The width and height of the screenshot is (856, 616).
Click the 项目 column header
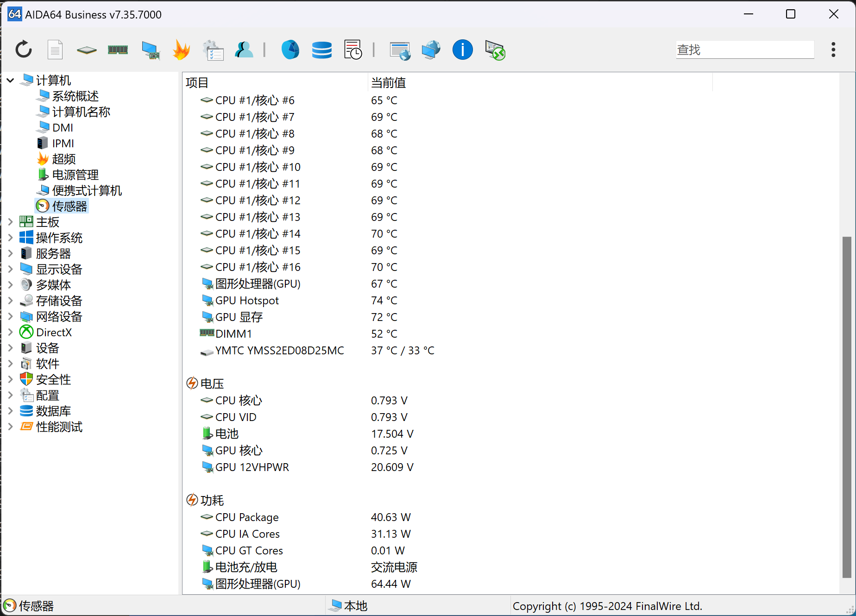pyautogui.click(x=275, y=82)
